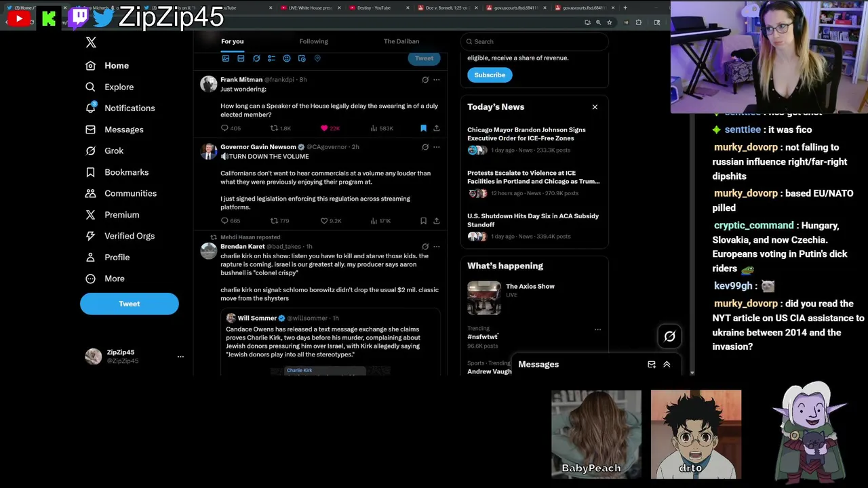868x488 pixels.
Task: Switch to The Daliban tab
Action: (401, 41)
